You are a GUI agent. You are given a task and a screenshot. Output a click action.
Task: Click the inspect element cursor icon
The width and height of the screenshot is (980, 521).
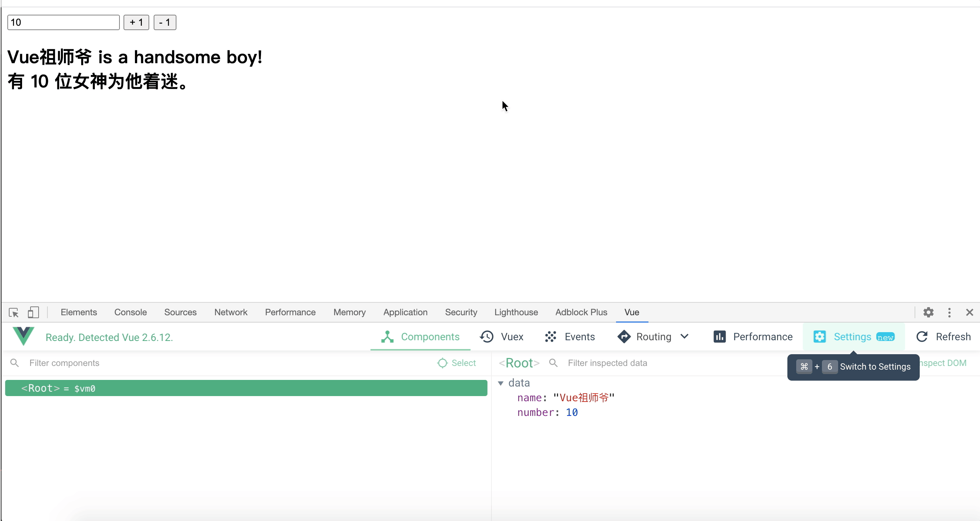(14, 313)
